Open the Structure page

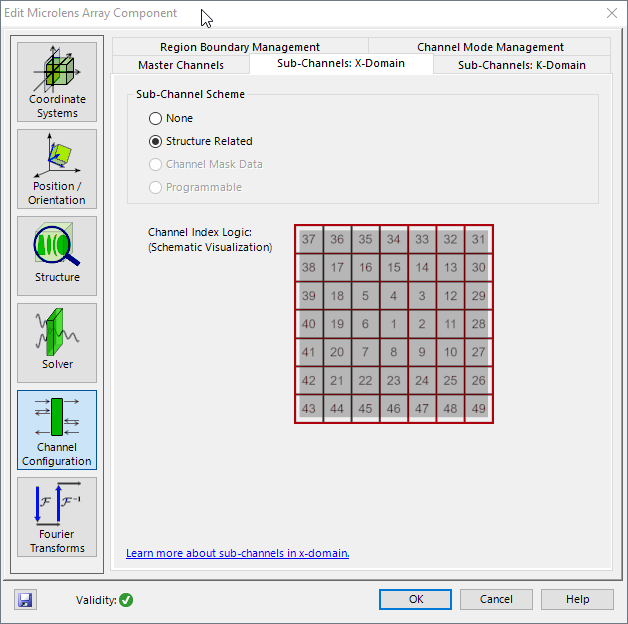click(57, 256)
